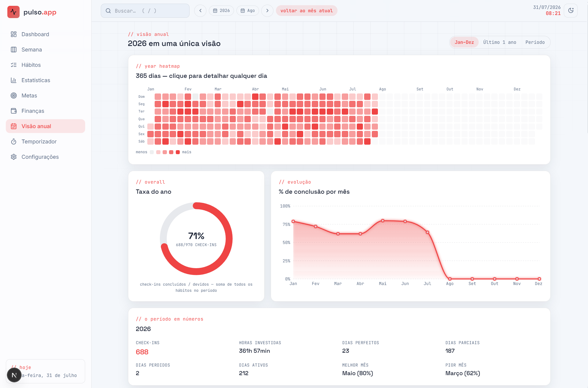
Task: Open Temporizador in the sidebar
Action: click(x=45, y=142)
